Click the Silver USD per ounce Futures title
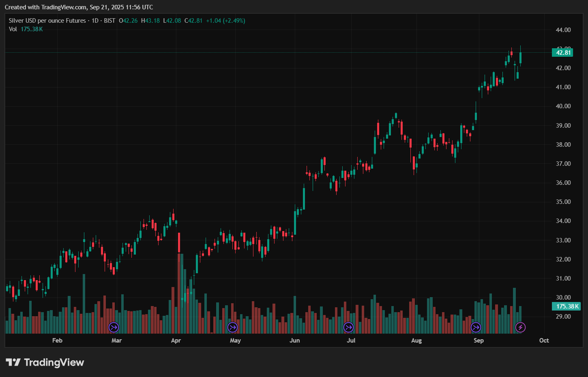Image resolution: width=588 pixels, height=377 pixels. pos(47,21)
